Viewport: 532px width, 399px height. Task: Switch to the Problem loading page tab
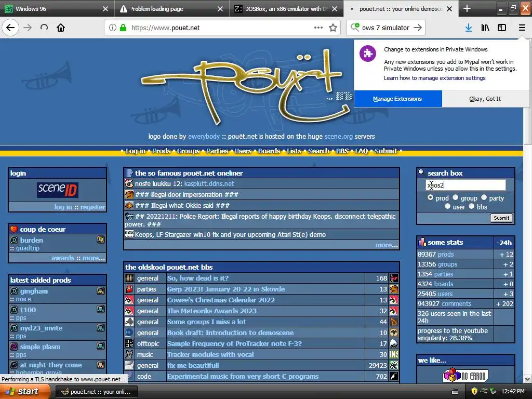(172, 8)
